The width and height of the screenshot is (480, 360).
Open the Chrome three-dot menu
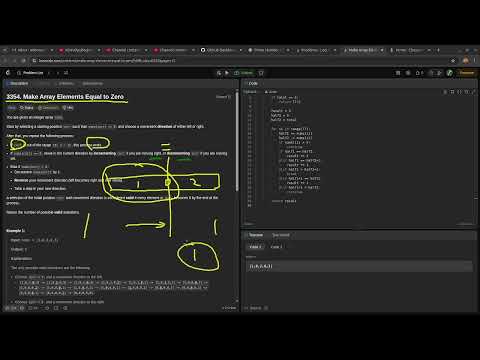(475, 61)
